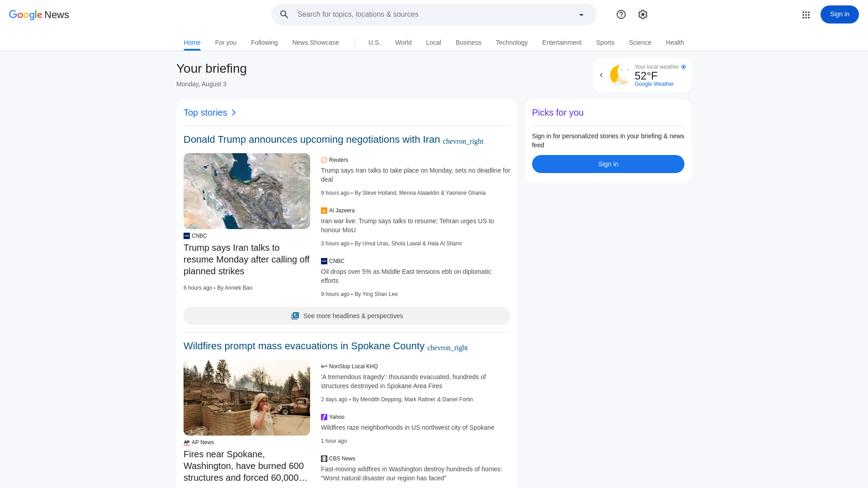Screen dimensions: 868x488
Task: Click the full coverage icon in See more headlines
Action: [x=295, y=316]
